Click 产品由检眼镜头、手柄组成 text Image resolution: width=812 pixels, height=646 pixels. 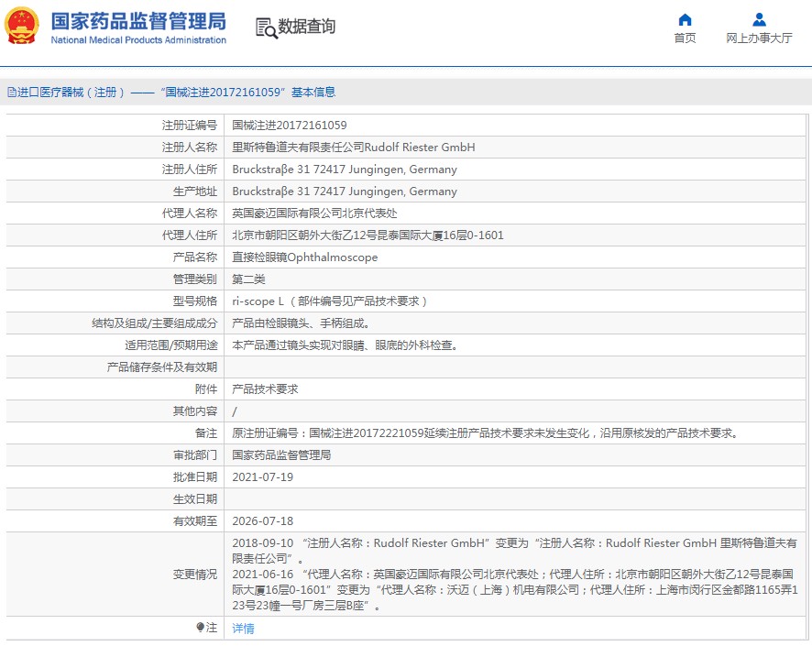point(301,323)
